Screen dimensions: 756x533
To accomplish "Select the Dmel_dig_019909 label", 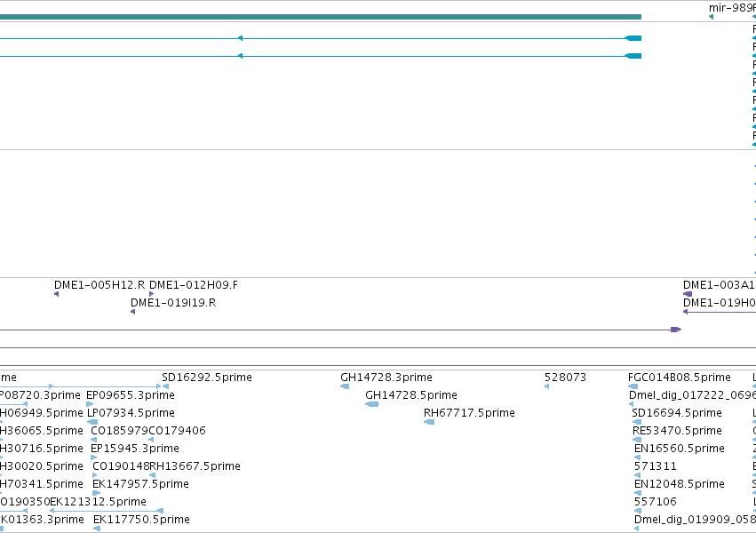I will click(695, 520).
